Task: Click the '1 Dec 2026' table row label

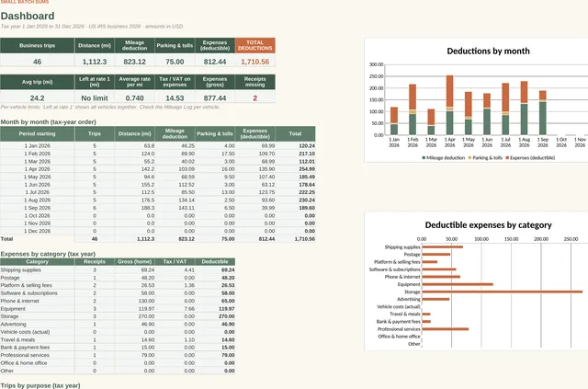Action: [x=37, y=231]
